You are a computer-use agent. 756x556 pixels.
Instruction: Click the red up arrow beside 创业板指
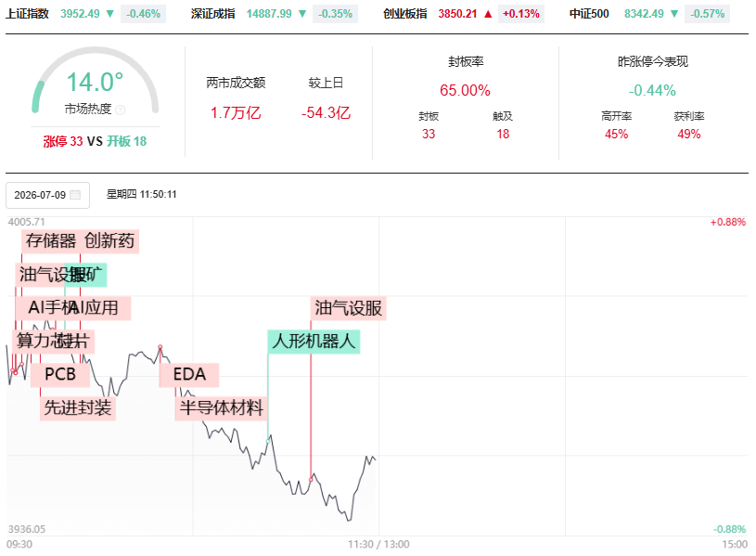pyautogui.click(x=488, y=14)
